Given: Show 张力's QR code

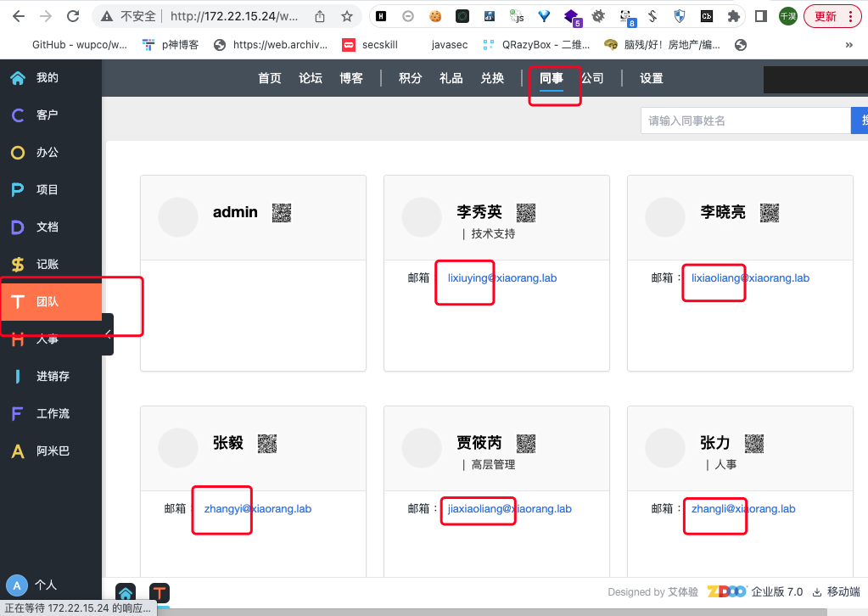Looking at the screenshot, I should pyautogui.click(x=754, y=443).
